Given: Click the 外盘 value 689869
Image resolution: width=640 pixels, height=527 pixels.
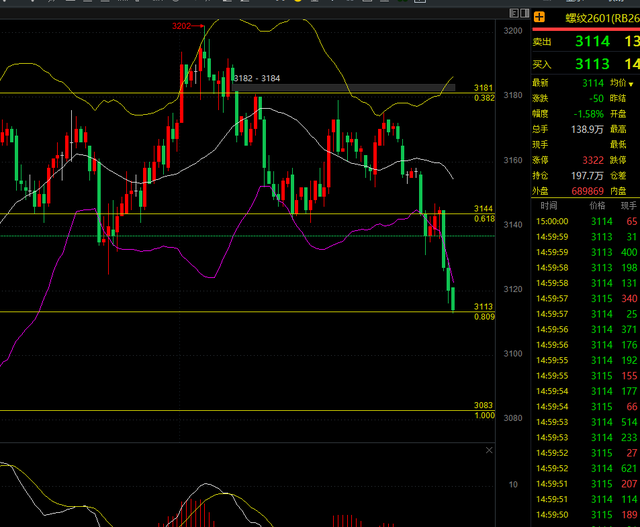Looking at the screenshot, I should click(587, 191).
